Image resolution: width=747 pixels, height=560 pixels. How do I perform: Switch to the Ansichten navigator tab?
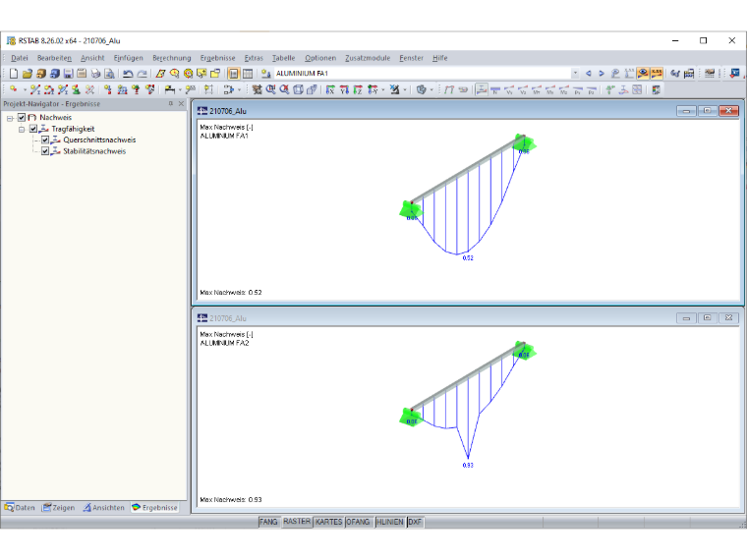coord(103,508)
